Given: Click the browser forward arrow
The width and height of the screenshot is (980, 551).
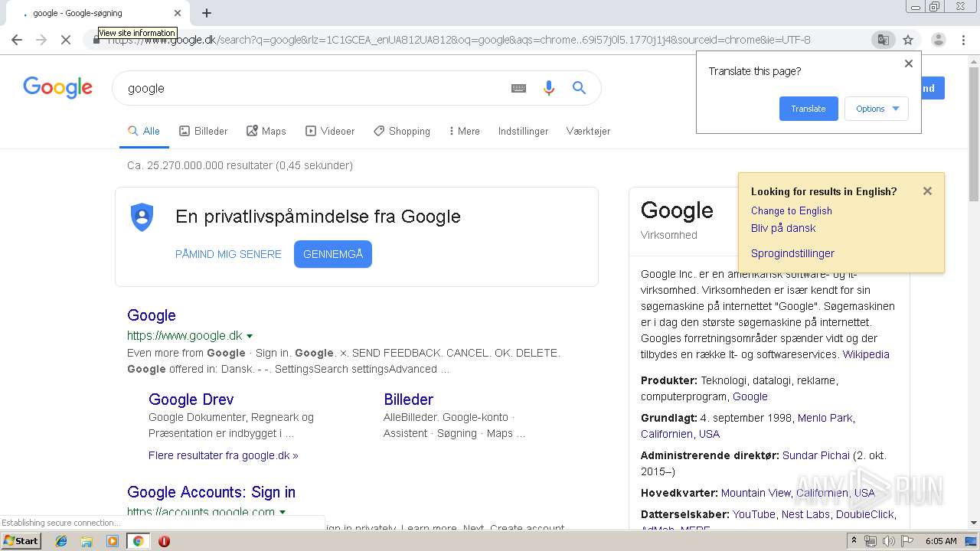Looking at the screenshot, I should tap(41, 40).
